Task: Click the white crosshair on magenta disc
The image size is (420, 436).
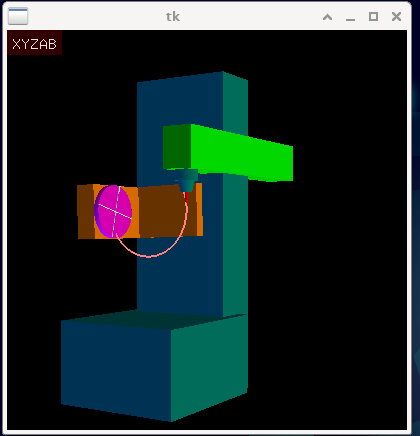Action: 115,211
